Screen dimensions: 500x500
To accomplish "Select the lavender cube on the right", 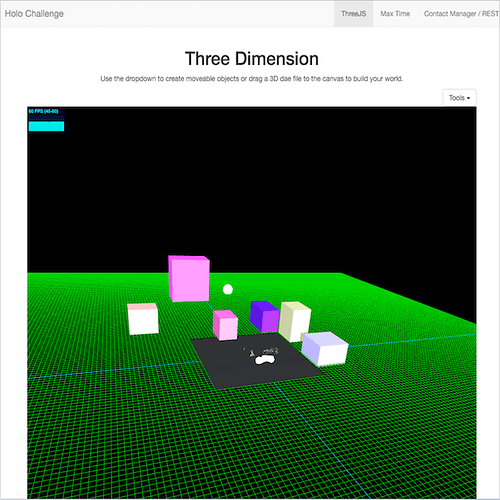I will click(x=325, y=349).
